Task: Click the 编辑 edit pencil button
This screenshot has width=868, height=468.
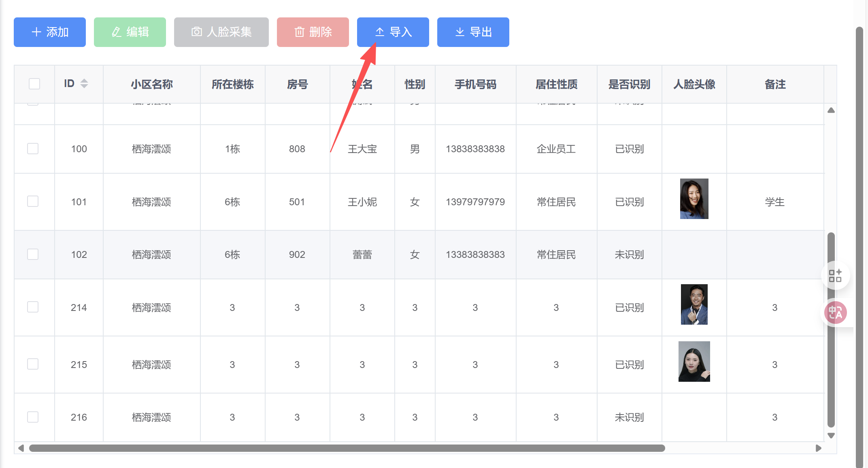Action: (130, 32)
